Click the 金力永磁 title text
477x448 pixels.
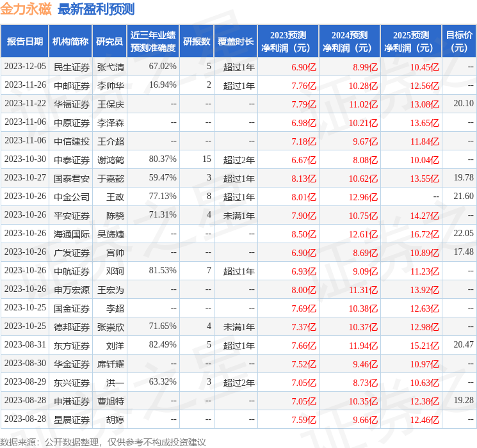(x=26, y=9)
